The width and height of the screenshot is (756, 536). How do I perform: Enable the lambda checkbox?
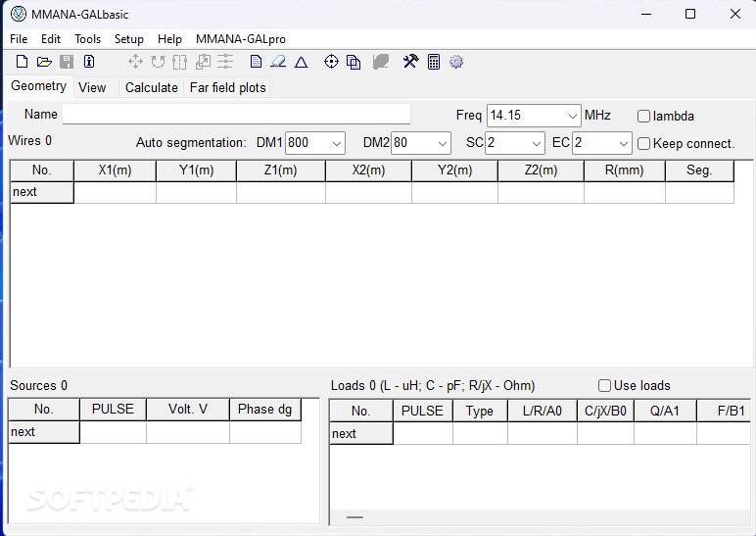click(643, 117)
